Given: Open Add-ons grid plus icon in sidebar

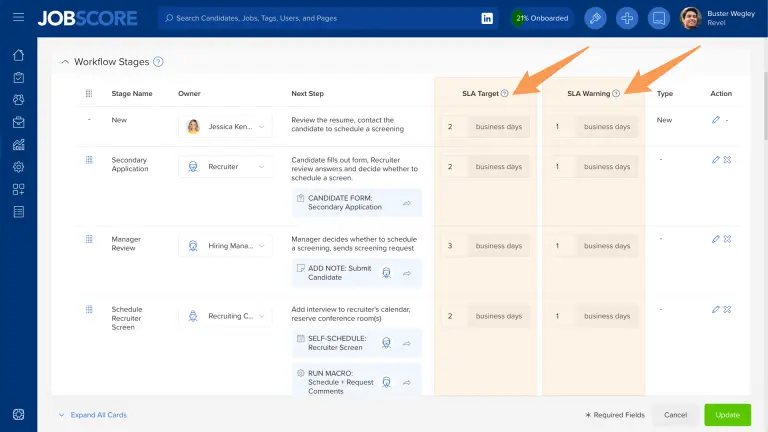Looking at the screenshot, I should (19, 189).
